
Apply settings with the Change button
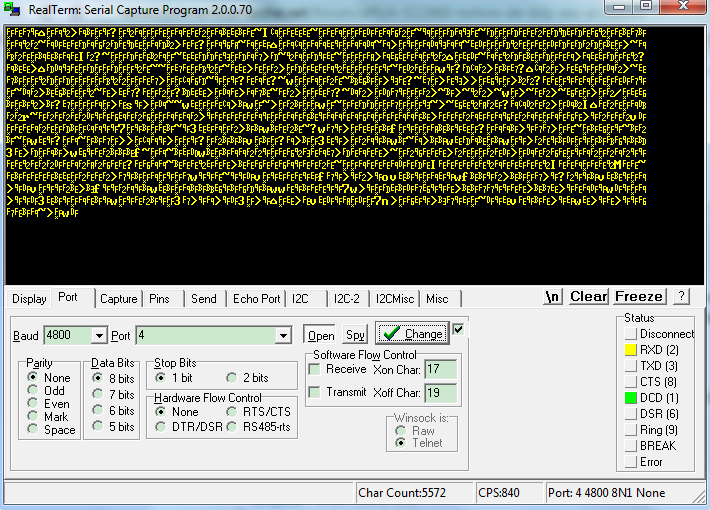pyautogui.click(x=413, y=334)
